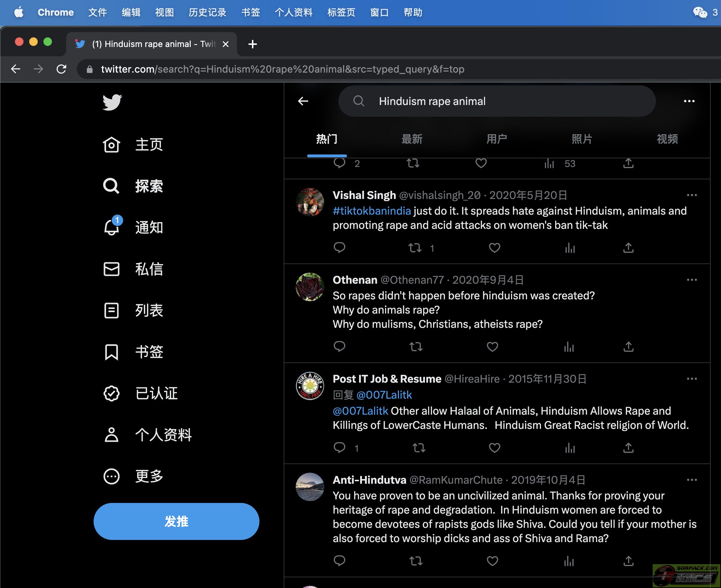Image resolution: width=721 pixels, height=588 pixels.
Task: Retweet Vishal Singh's tweet
Action: coord(415,248)
